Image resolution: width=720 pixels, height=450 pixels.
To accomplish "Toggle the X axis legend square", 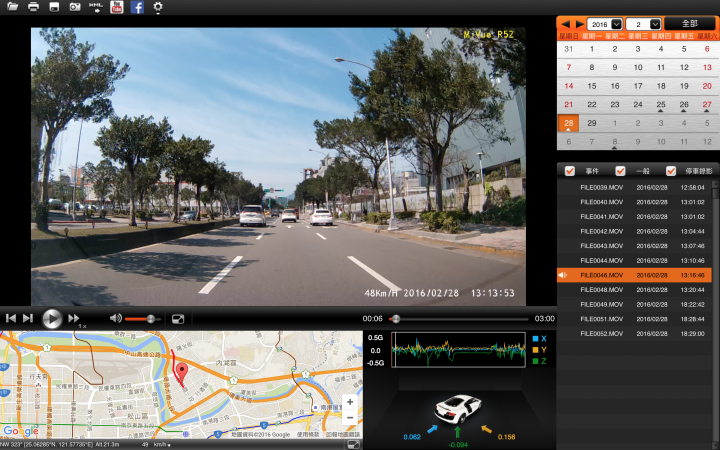I will (535, 339).
